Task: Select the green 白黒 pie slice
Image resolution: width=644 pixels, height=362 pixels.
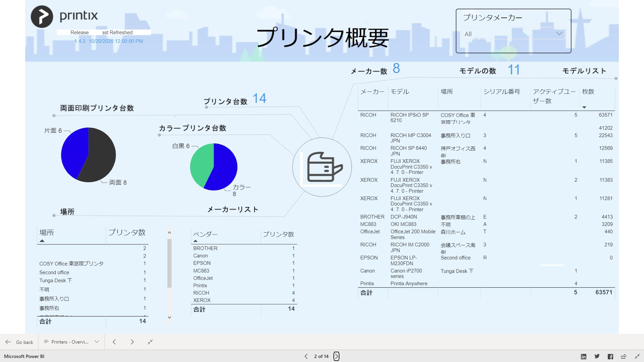Action: 201,164
